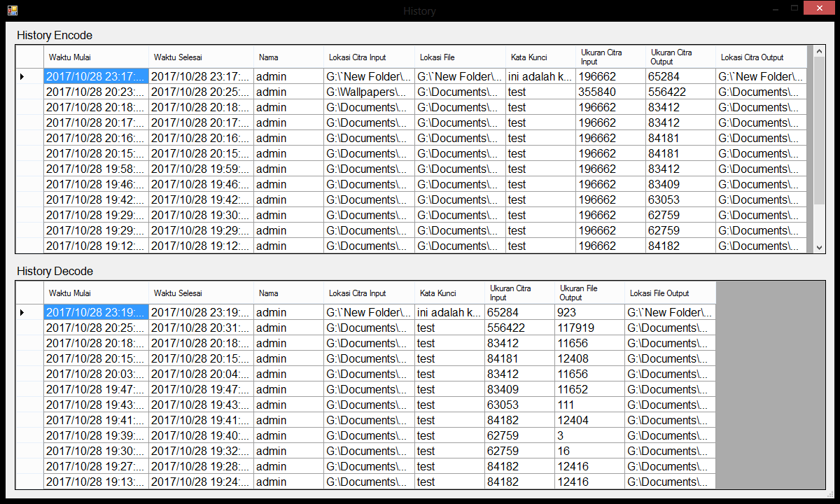Image resolution: width=840 pixels, height=504 pixels.
Task: Close the History window
Action: pos(818,8)
